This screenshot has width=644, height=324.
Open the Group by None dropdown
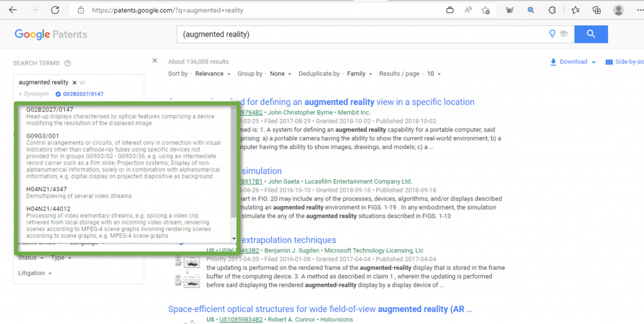pyautogui.click(x=280, y=74)
